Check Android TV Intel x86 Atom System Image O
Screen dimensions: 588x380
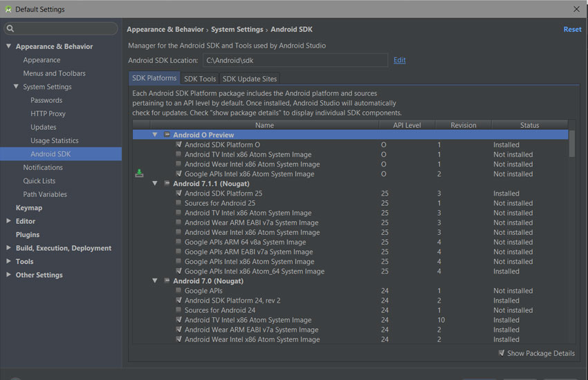pos(179,154)
